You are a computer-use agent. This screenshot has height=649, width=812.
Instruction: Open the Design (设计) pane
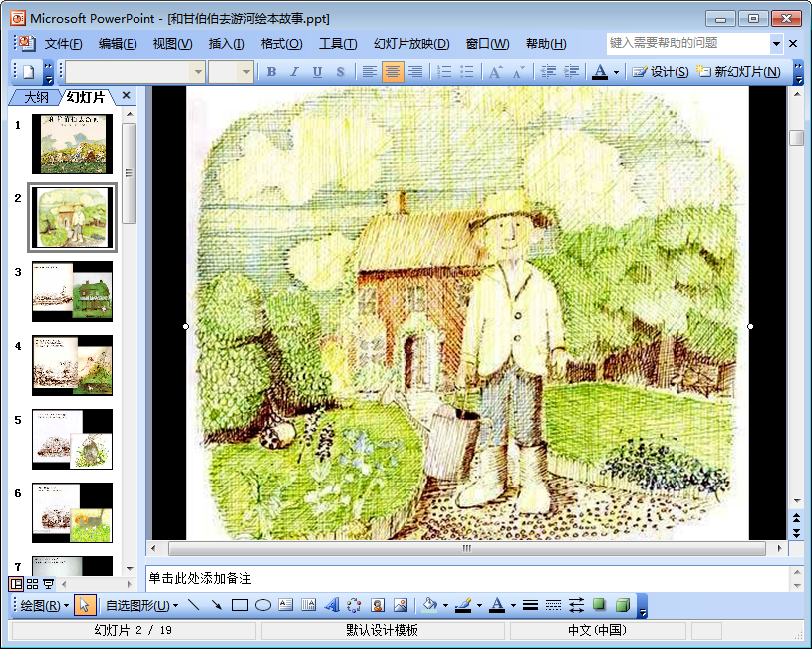(x=661, y=72)
